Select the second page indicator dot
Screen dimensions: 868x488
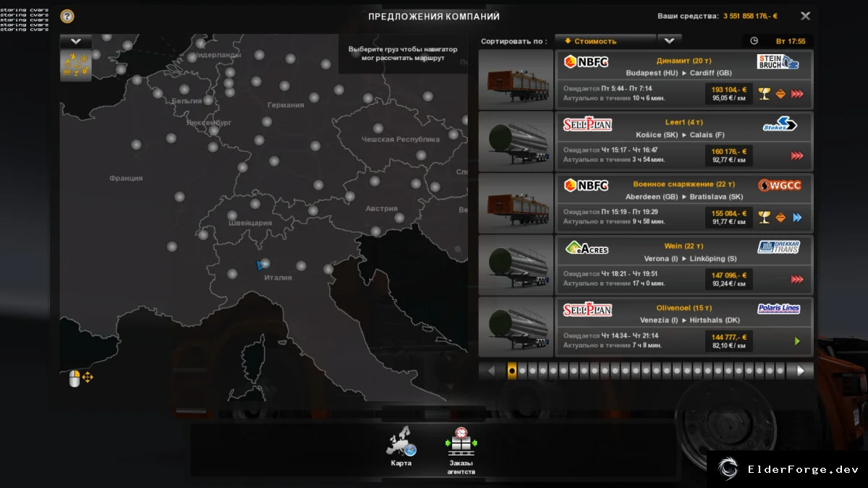click(x=522, y=371)
